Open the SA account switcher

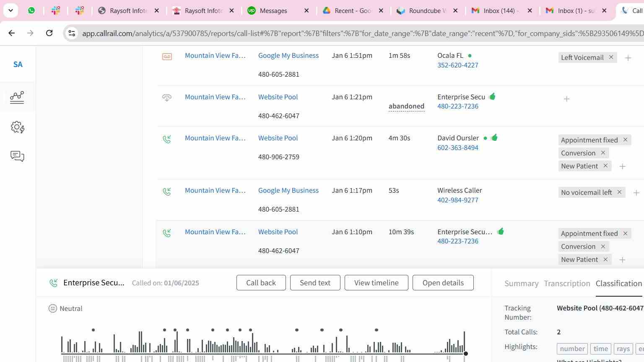(x=18, y=65)
